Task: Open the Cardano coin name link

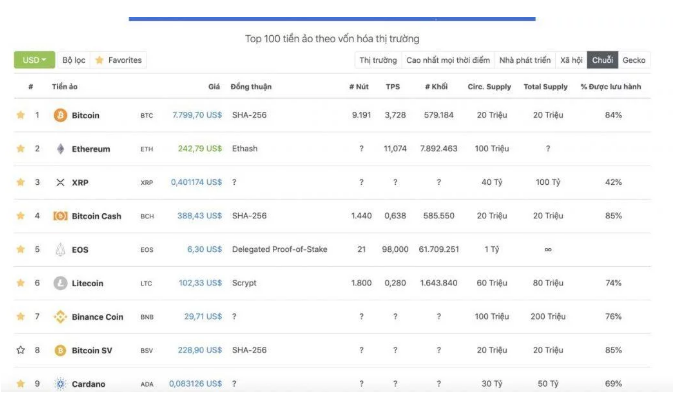Action: 88,384
